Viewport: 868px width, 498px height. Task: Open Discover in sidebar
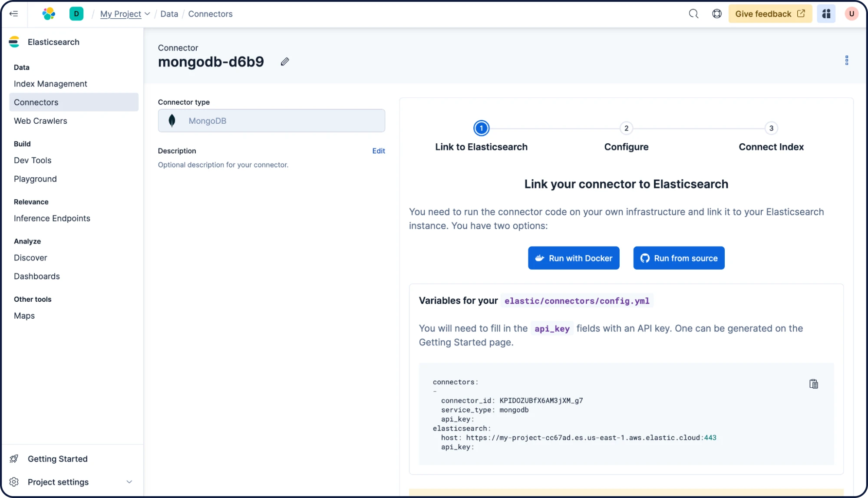(30, 258)
